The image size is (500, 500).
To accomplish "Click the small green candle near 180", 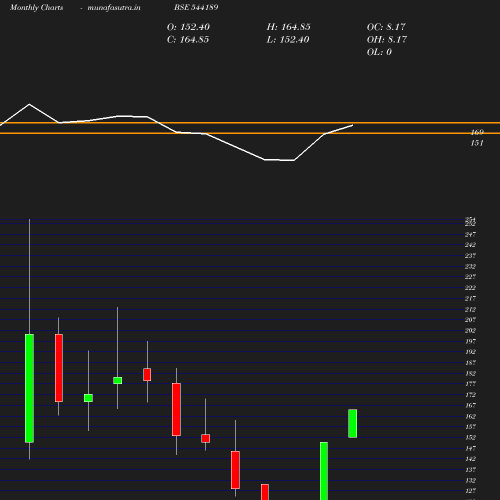I will click(117, 380).
